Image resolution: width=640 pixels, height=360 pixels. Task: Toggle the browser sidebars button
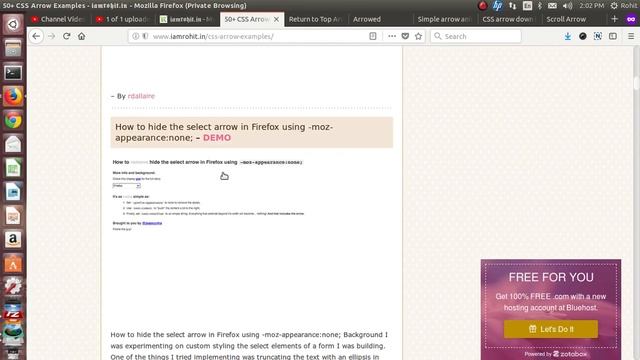coord(613,36)
